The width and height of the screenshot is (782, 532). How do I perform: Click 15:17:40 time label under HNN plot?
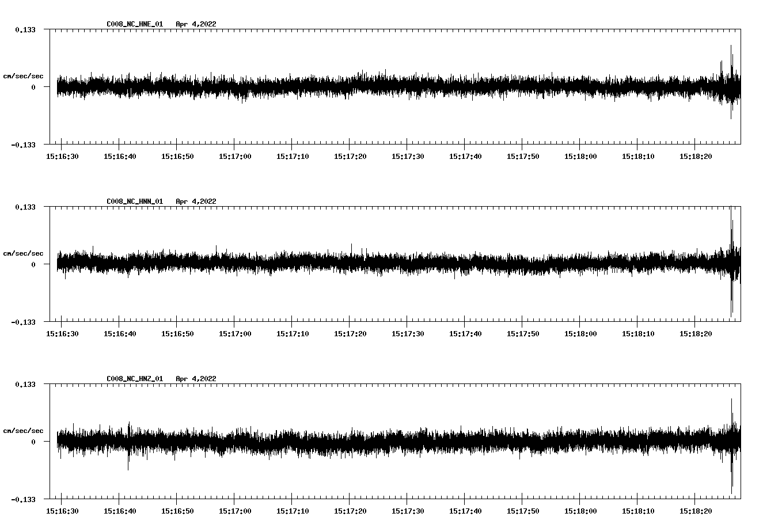[465, 334]
